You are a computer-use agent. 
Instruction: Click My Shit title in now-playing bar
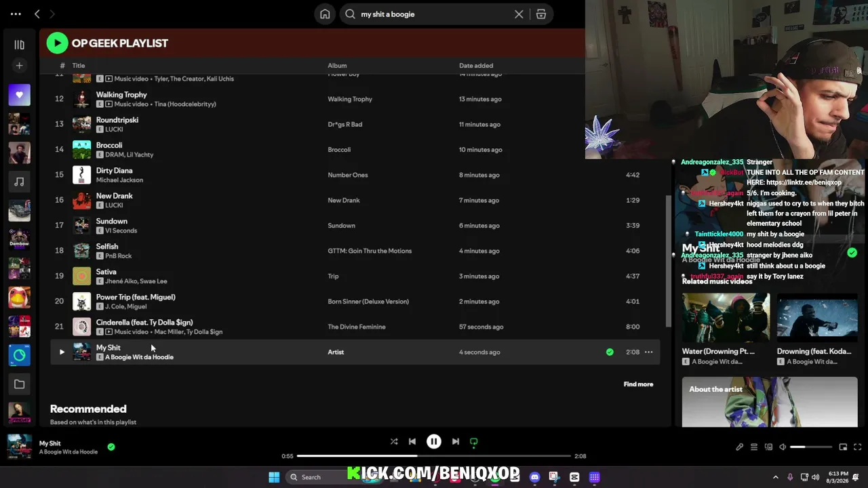point(50,443)
